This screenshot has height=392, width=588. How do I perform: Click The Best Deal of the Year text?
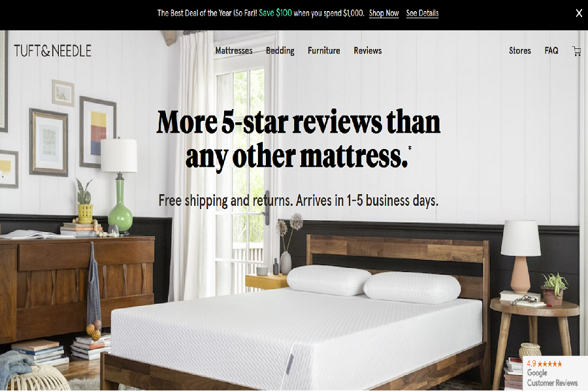(x=207, y=13)
